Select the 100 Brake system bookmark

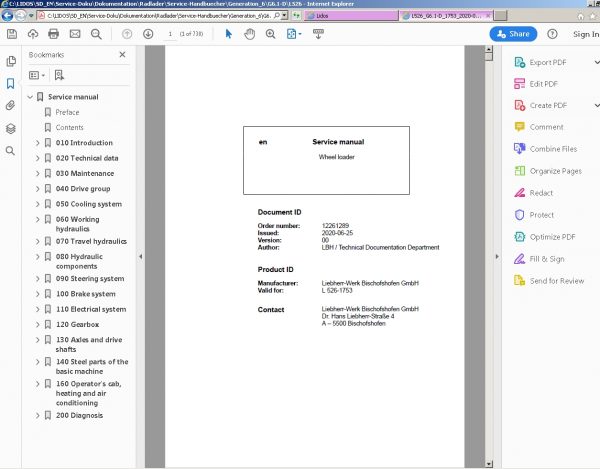pyautogui.click(x=86, y=294)
